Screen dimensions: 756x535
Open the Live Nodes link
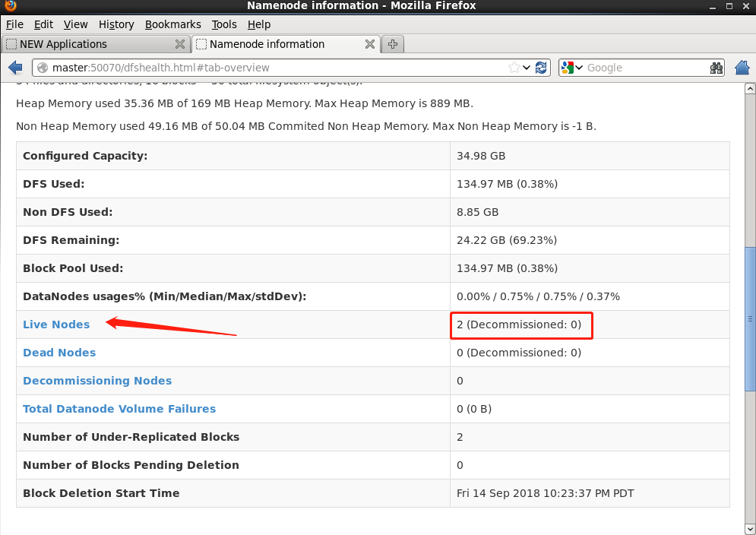click(56, 324)
